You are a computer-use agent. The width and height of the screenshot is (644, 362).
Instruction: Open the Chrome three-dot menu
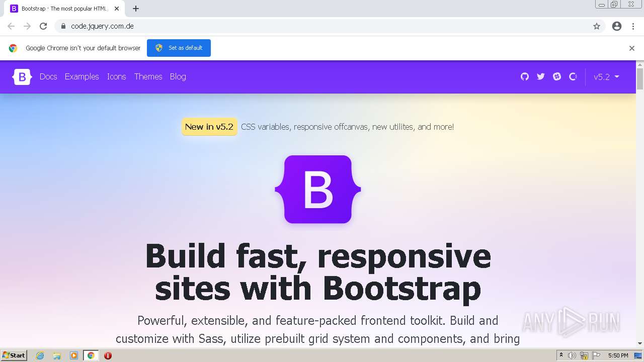tap(633, 26)
